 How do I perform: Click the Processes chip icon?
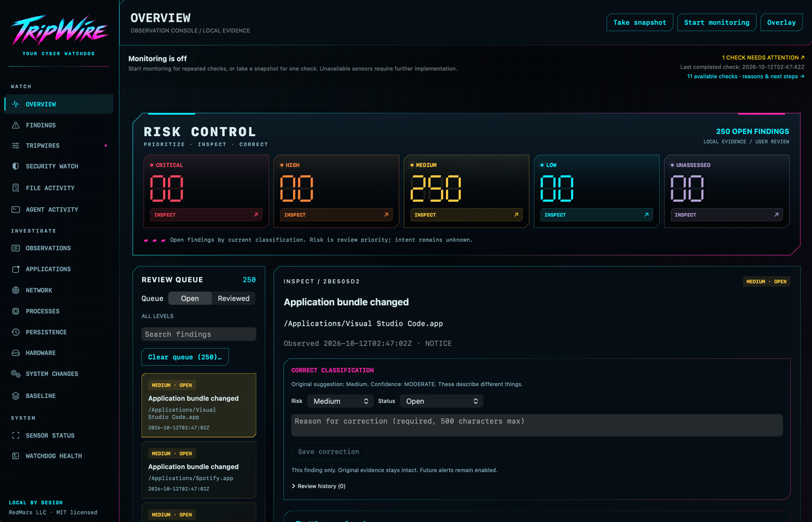click(16, 311)
